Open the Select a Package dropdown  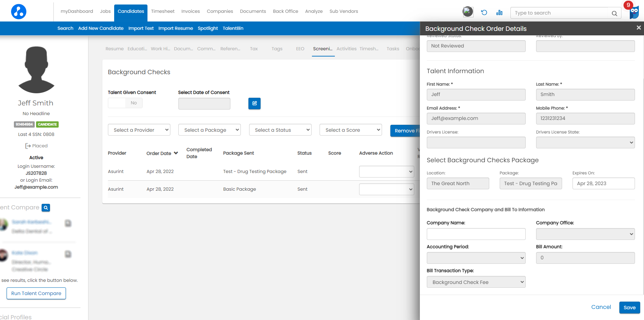point(210,130)
